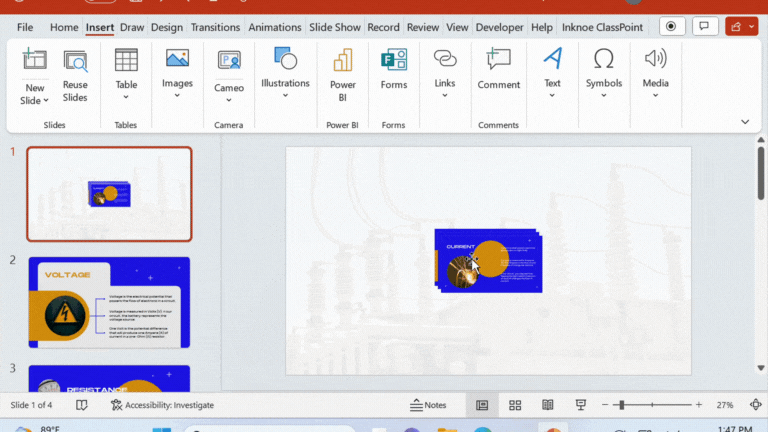
Task: Select the Current image on the slide canvas
Action: coord(488,261)
